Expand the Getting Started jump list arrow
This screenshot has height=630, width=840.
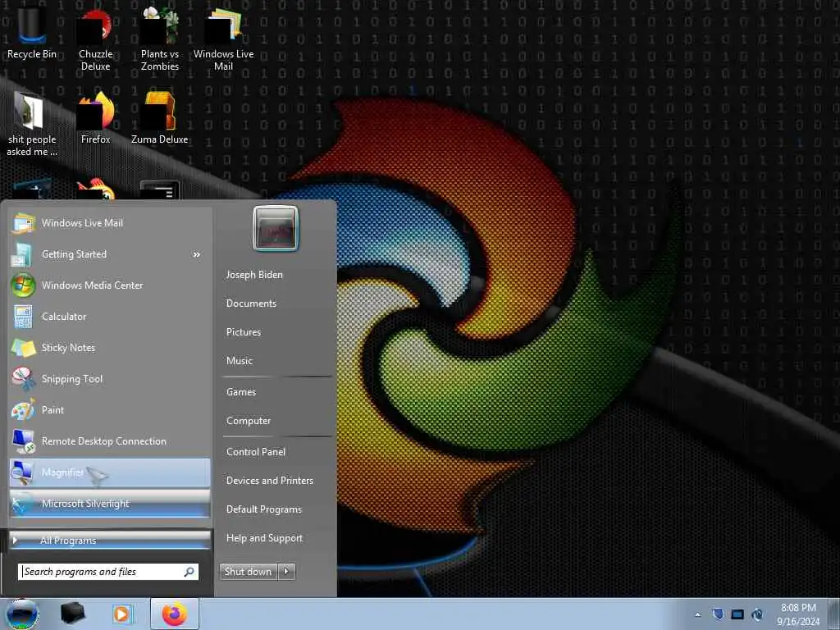click(197, 254)
